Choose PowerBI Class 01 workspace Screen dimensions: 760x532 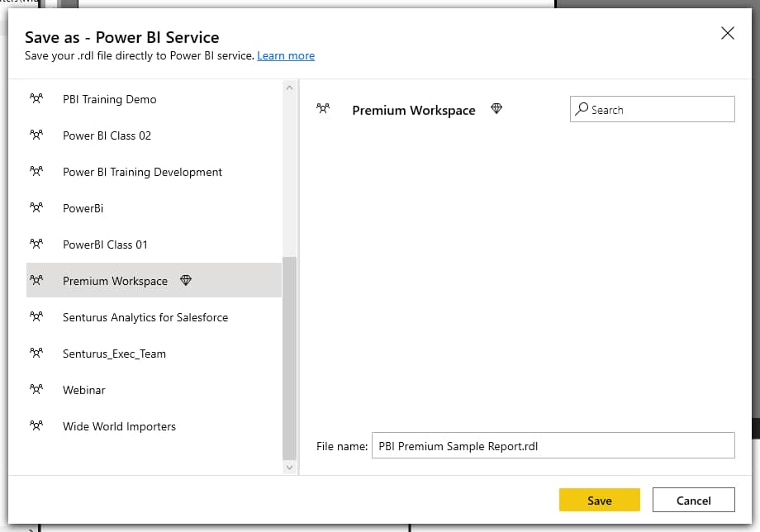click(105, 245)
